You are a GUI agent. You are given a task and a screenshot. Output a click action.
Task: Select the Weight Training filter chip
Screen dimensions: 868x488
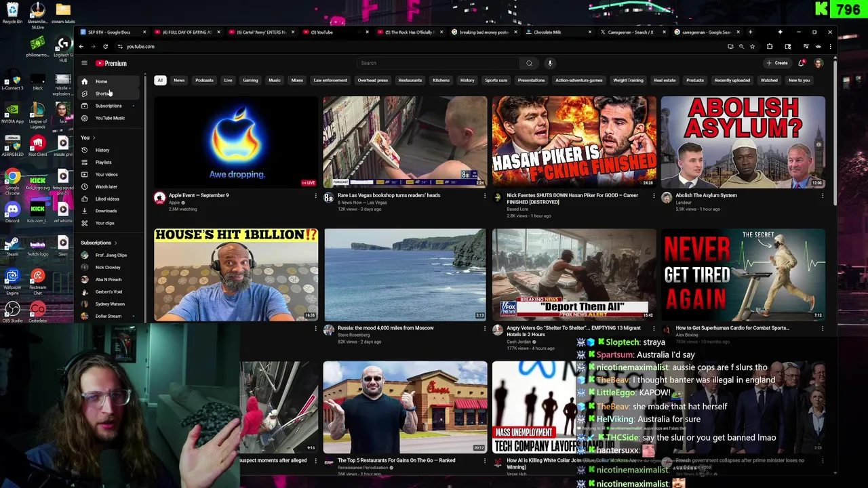coord(628,80)
